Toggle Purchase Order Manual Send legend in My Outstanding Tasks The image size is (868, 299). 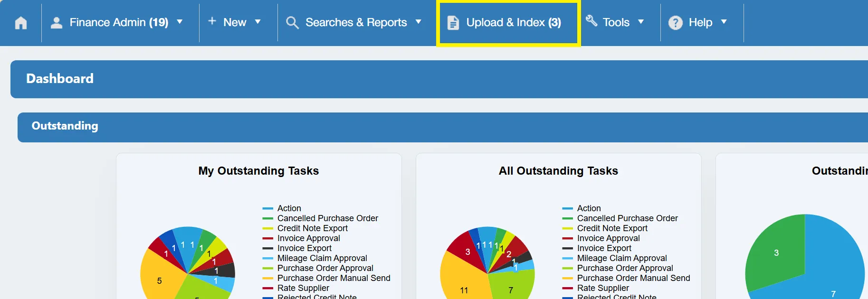(326, 278)
